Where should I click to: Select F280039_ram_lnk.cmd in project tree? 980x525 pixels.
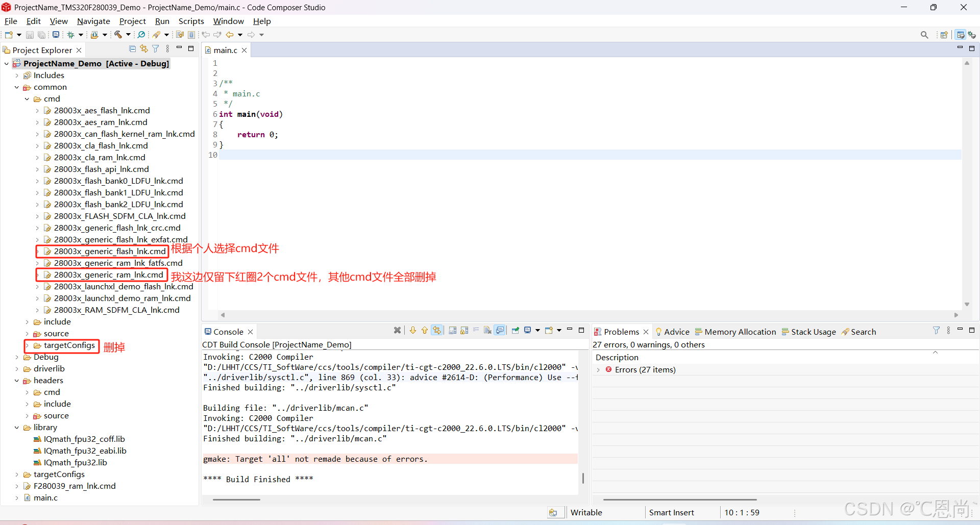(x=75, y=486)
